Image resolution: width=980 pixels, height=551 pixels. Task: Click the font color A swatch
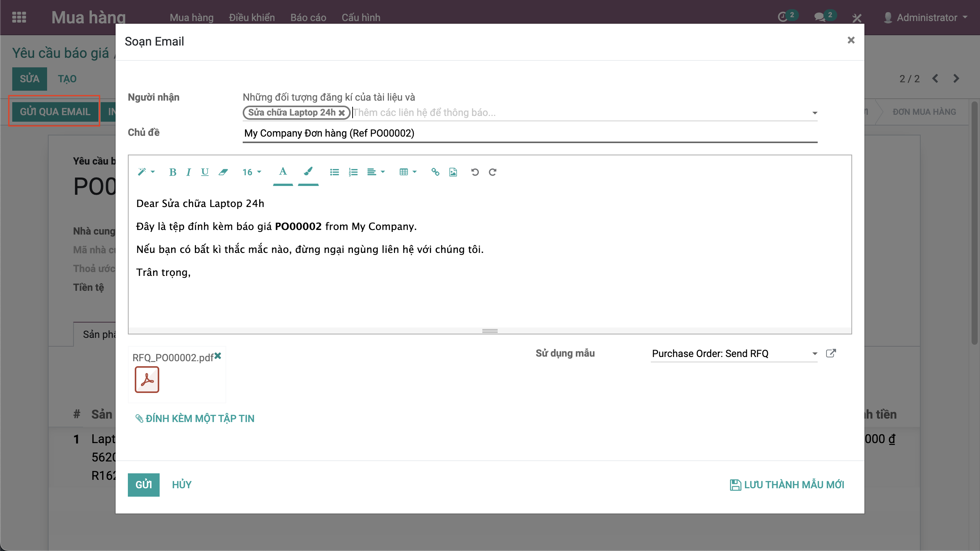[x=283, y=172]
